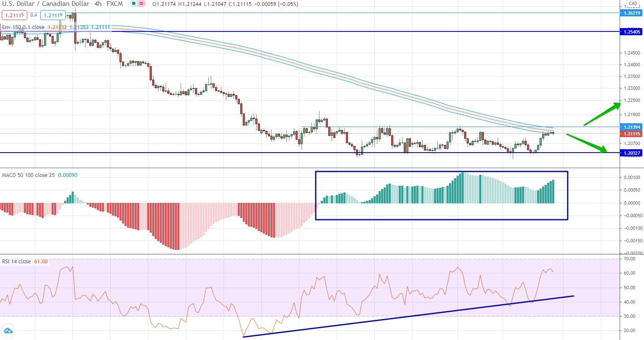Open the CAD currency selector

click(x=633, y=3)
